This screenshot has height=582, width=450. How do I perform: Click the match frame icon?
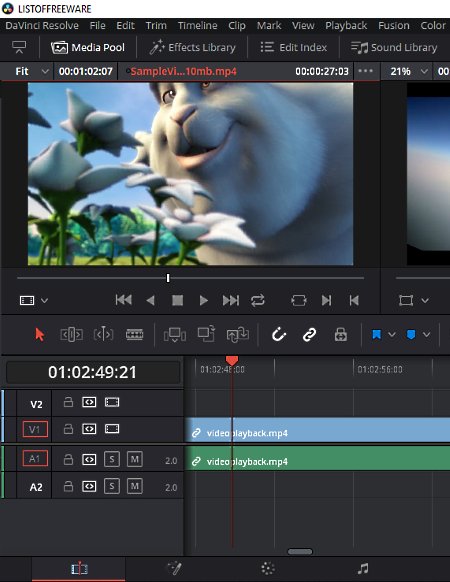pyautogui.click(x=299, y=300)
